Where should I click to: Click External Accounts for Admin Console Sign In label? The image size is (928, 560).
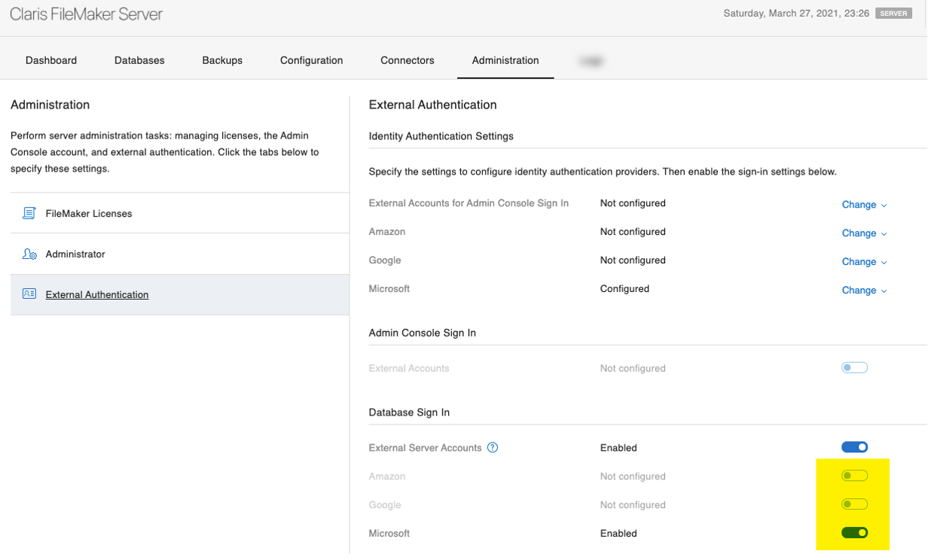469,203
